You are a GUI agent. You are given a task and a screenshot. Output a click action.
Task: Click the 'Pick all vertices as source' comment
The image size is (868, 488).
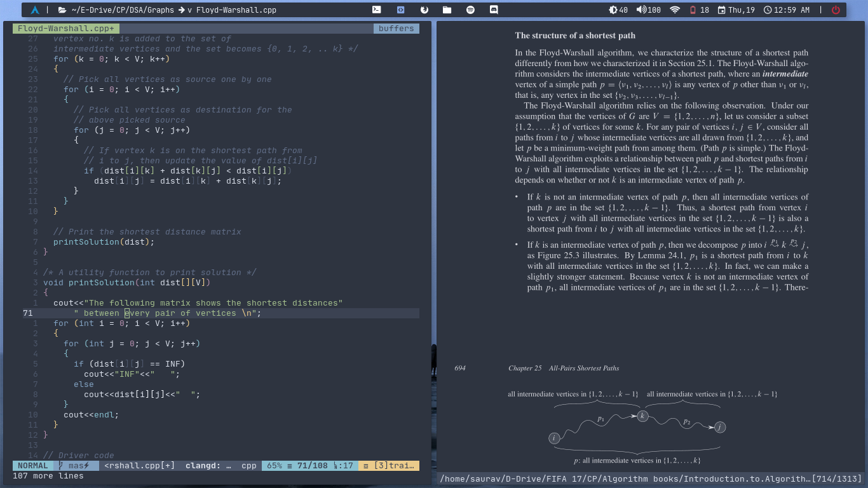pos(167,79)
